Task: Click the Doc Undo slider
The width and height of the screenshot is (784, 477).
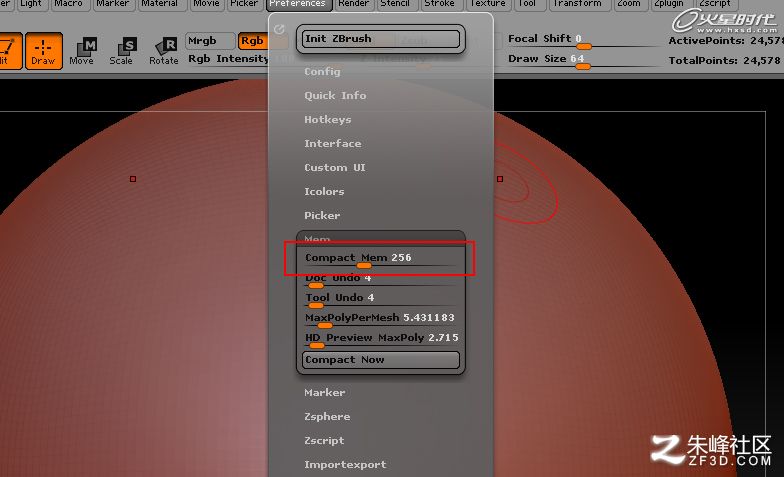Action: click(380, 280)
